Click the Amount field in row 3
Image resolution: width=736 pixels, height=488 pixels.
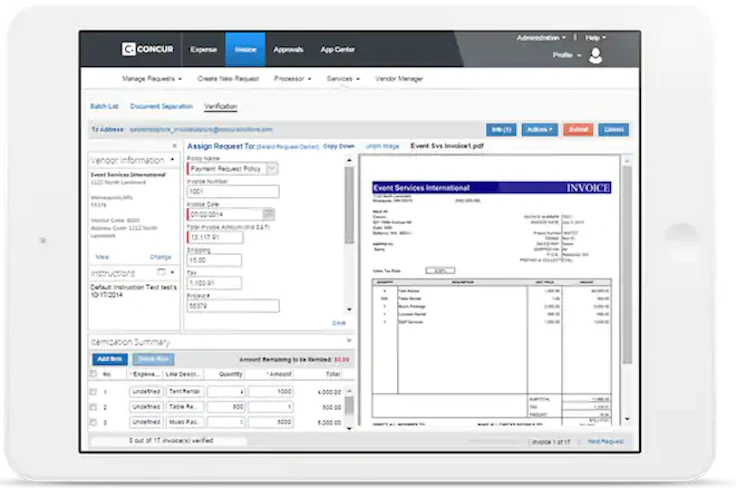(271, 422)
